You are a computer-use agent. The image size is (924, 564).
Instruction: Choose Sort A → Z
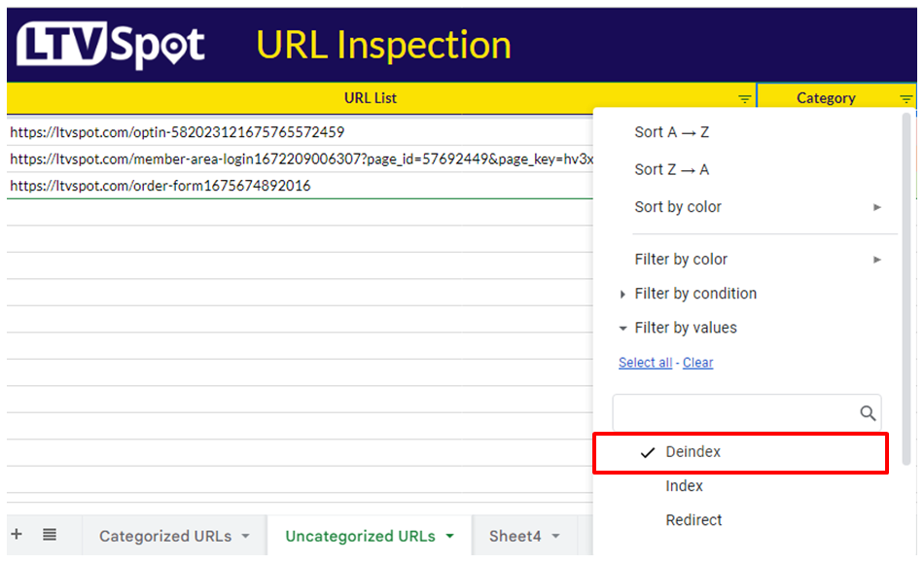(672, 132)
